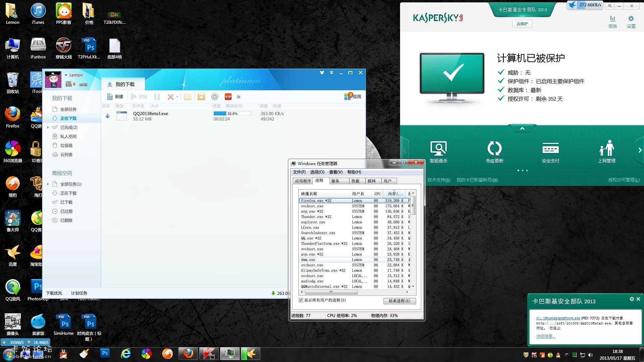Open the 详细信息... link in Kaspersky popup
This screenshot has height=362, width=644.
click(x=546, y=337)
